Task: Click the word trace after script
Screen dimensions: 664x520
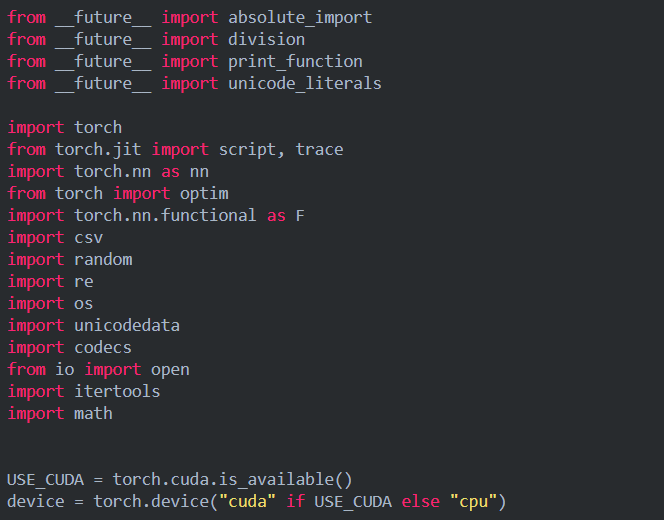Action: pyautogui.click(x=319, y=149)
